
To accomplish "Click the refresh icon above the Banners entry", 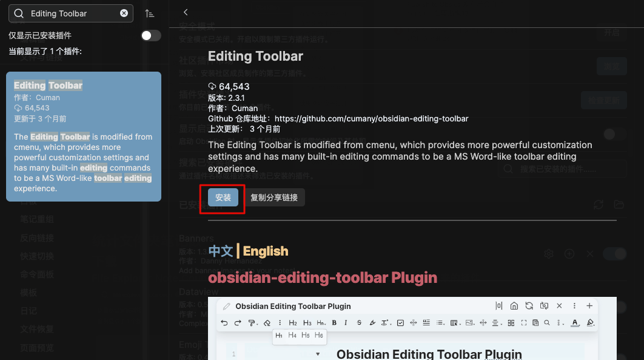I will (x=599, y=205).
